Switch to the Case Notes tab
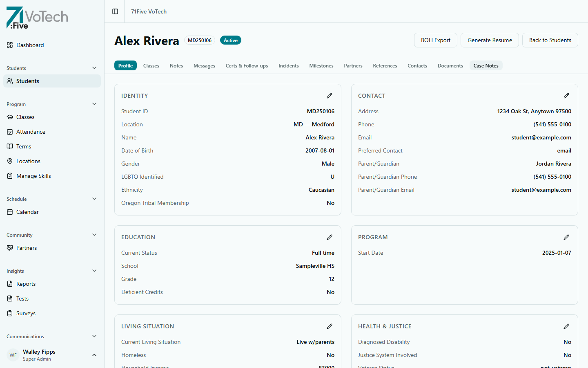The image size is (588, 368). coord(486,65)
